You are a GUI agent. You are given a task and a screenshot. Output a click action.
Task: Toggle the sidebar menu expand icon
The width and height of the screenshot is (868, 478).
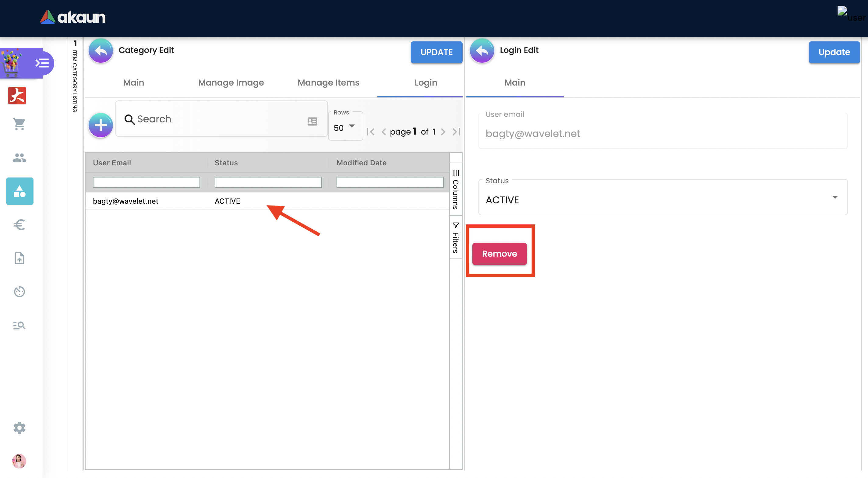[x=42, y=63]
